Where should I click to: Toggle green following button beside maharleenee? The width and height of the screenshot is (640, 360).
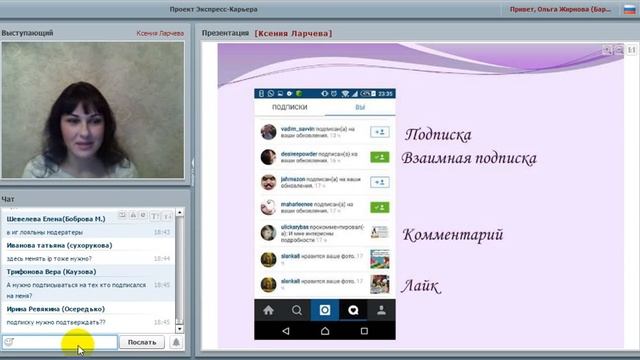pos(380,207)
